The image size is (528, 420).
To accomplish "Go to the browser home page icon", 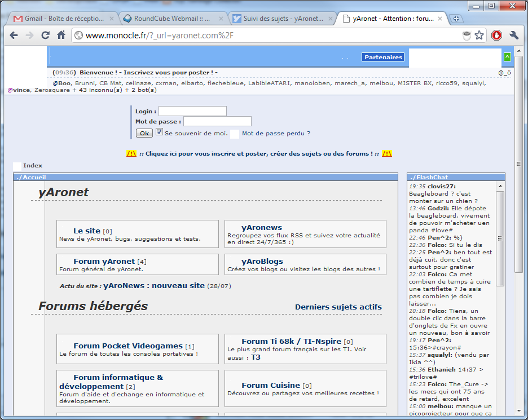I will 61,36.
